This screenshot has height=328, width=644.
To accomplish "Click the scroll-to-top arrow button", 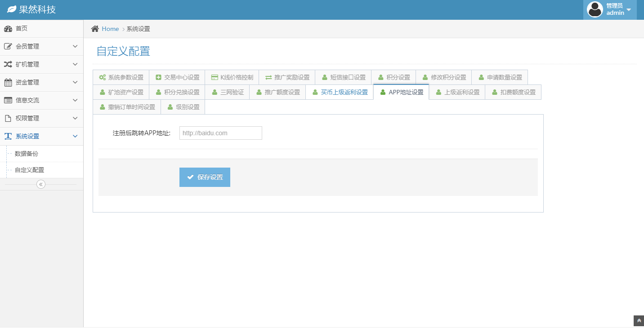I will tap(639, 320).
